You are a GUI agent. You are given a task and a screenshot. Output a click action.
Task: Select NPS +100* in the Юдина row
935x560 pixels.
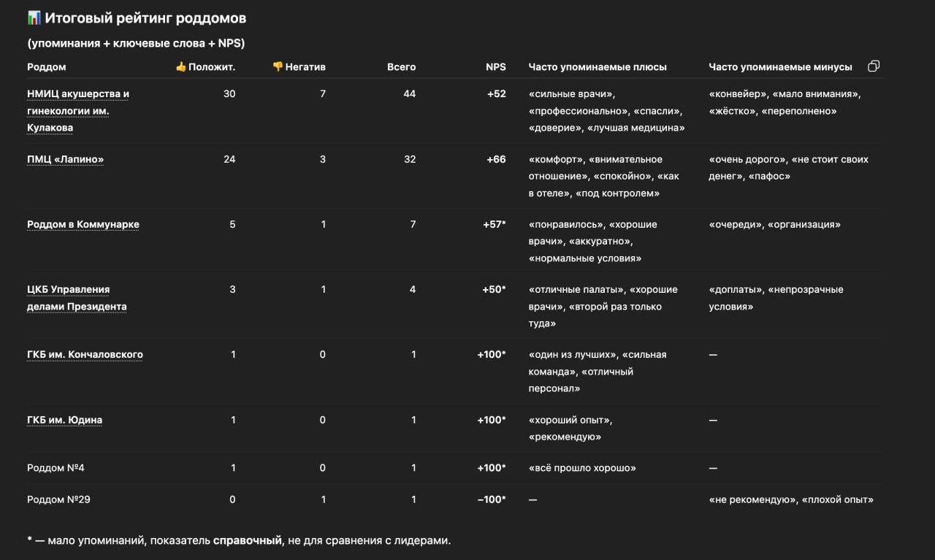coord(492,420)
